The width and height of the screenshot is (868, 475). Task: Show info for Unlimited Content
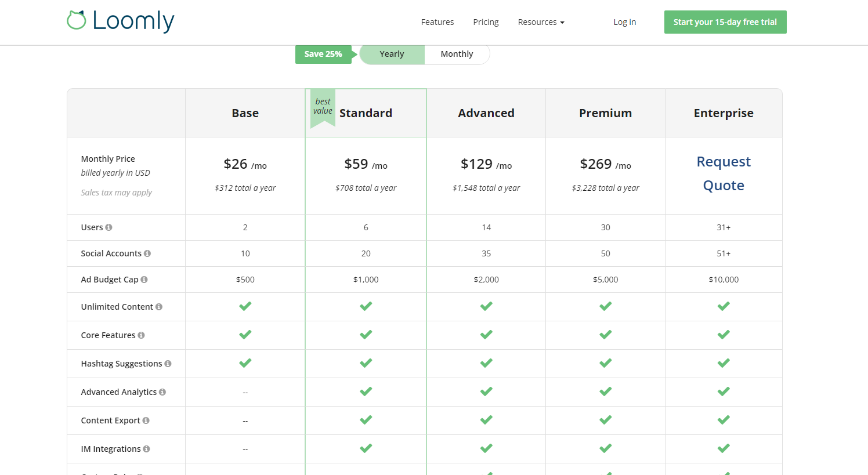point(159,307)
